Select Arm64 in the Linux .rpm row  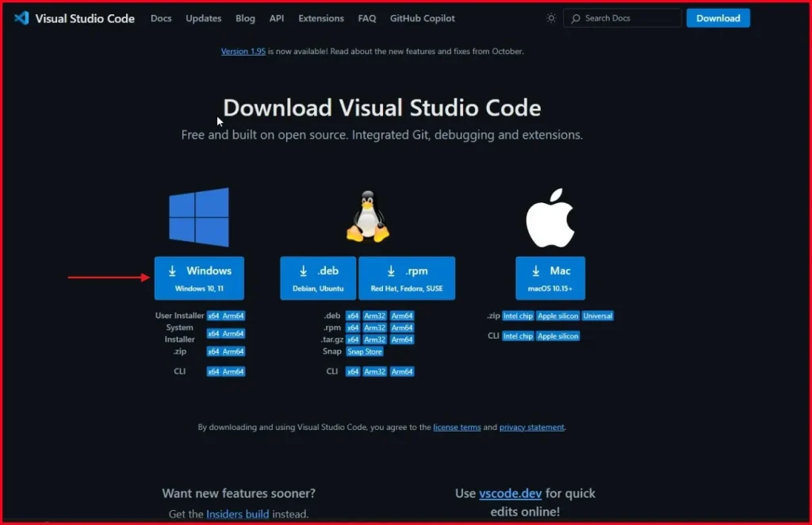(402, 328)
